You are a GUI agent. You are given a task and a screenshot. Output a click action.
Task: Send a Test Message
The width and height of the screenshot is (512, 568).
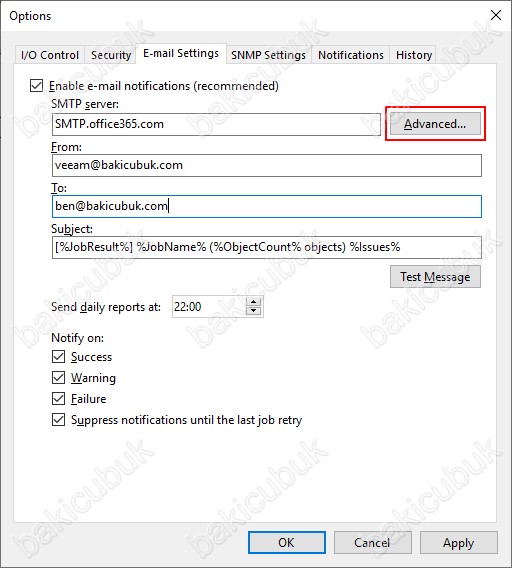coord(435,277)
